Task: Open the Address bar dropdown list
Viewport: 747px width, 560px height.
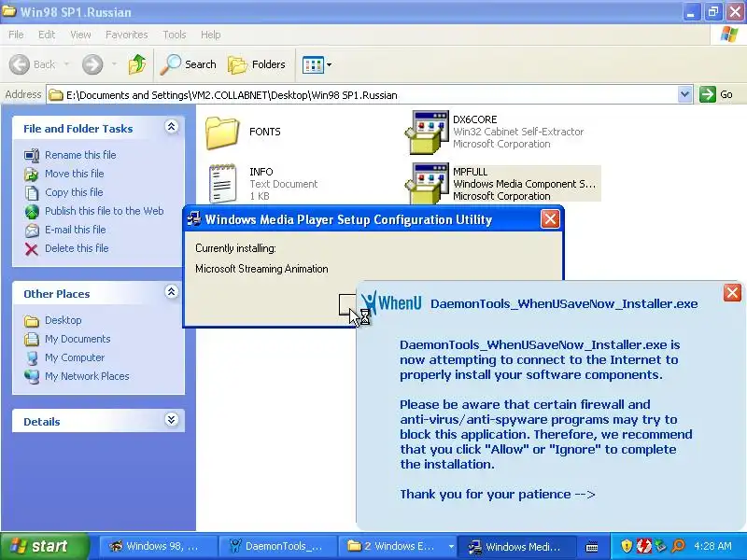Action: coord(684,94)
